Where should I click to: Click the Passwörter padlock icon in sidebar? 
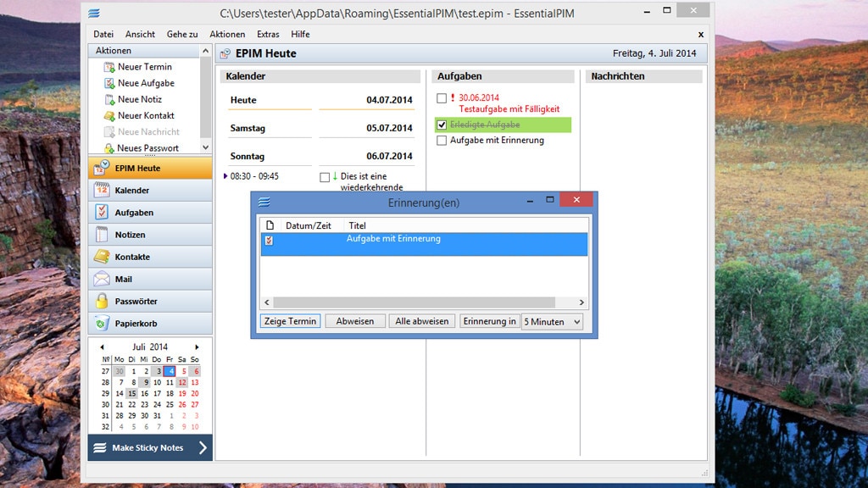(102, 301)
